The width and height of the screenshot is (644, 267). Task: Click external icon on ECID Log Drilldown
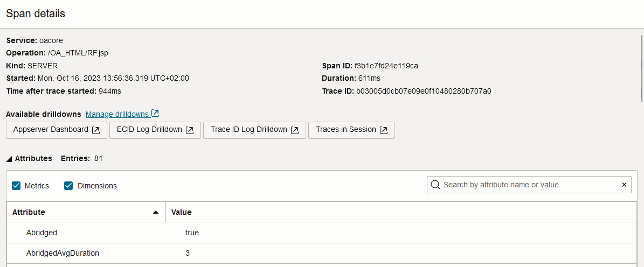(x=190, y=130)
